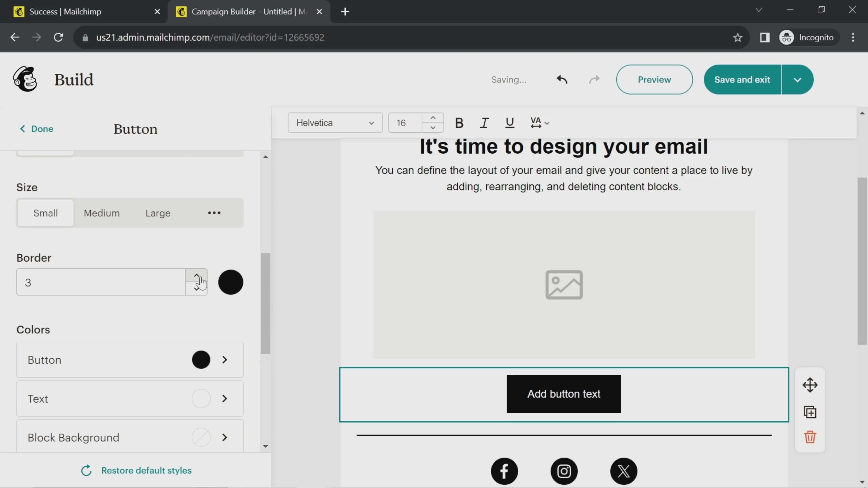The width and height of the screenshot is (868, 488).
Task: Click the sidebar scroll up arrow
Action: (266, 157)
